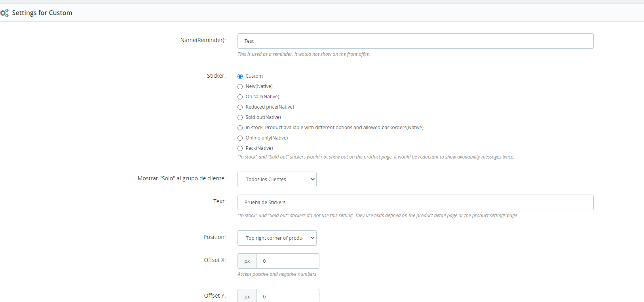Click the Offset Y number field
This screenshot has height=302, width=644.
click(x=287, y=296)
